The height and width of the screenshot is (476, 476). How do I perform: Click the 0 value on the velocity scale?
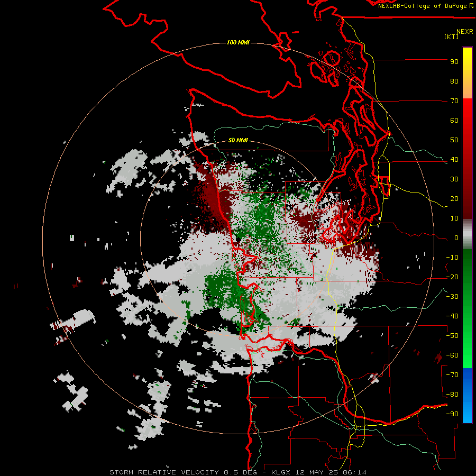[x=456, y=238]
